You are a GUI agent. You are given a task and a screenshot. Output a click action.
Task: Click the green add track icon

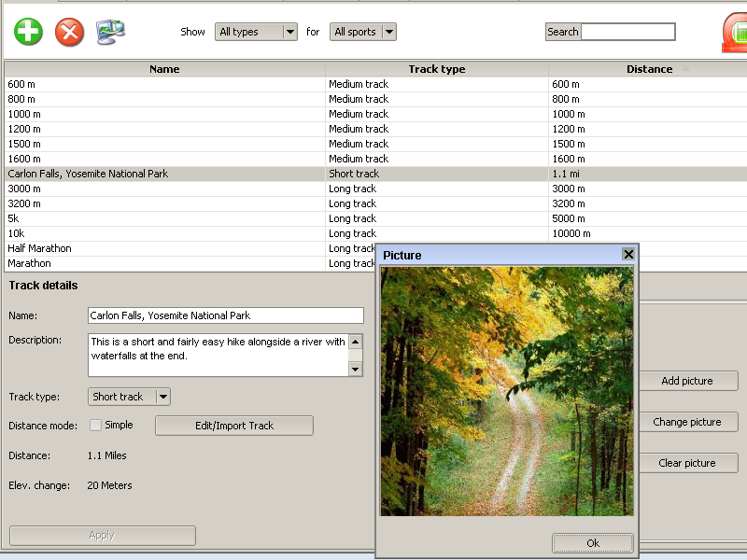point(29,32)
